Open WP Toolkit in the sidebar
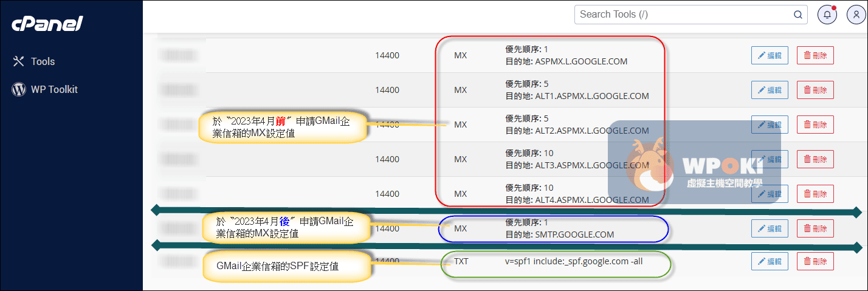Image resolution: width=868 pixels, height=291 pixels. click(54, 89)
